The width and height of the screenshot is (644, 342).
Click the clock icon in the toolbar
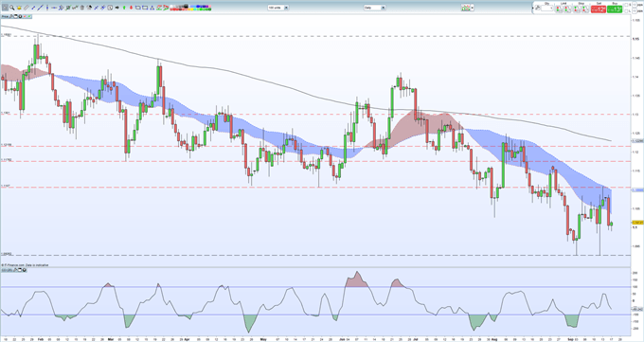click(110, 8)
